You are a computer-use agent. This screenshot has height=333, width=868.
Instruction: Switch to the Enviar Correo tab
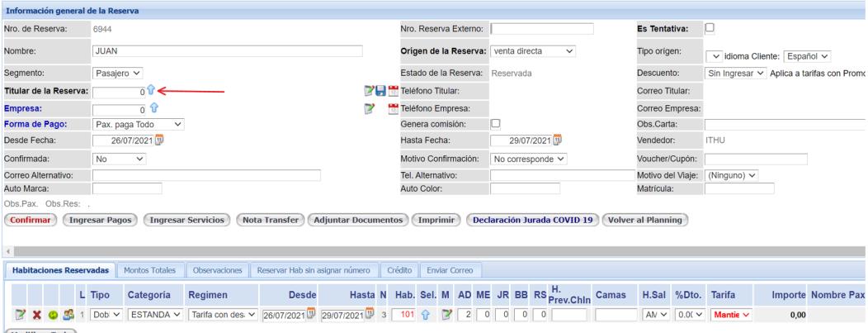pos(450,270)
